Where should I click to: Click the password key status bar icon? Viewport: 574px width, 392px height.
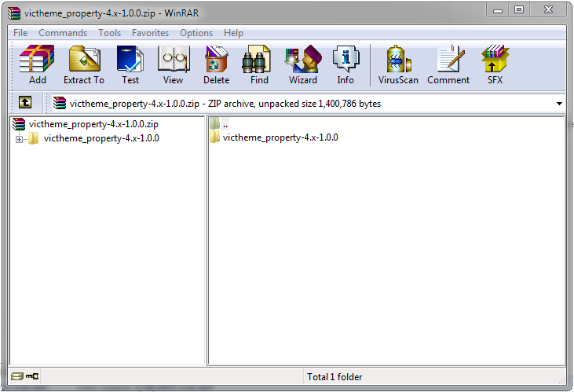(x=32, y=376)
